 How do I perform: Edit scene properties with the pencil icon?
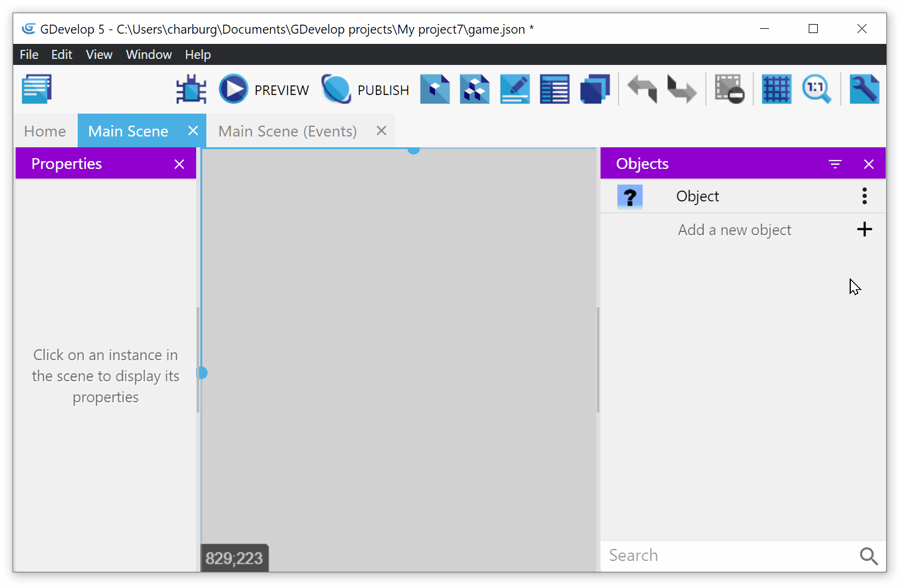coord(514,88)
